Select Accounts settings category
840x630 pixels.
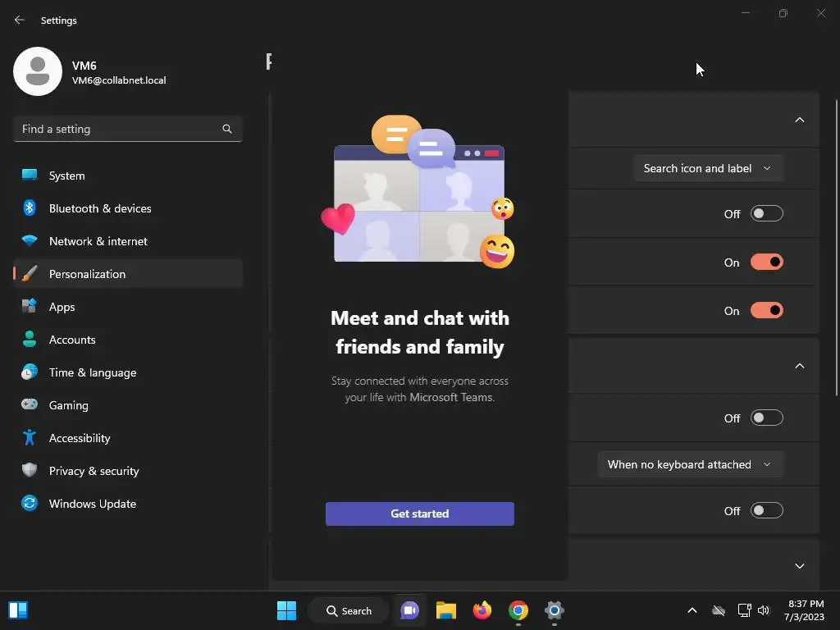(128, 339)
